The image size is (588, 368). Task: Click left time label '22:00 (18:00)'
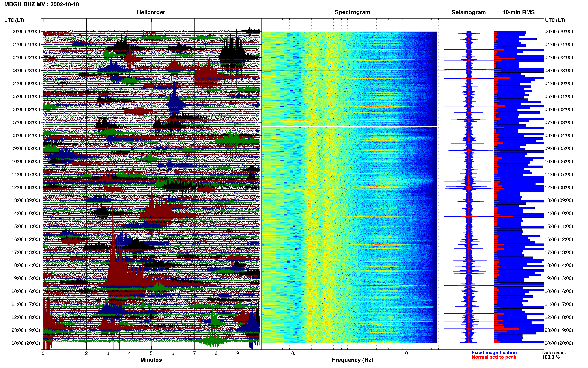(26, 317)
